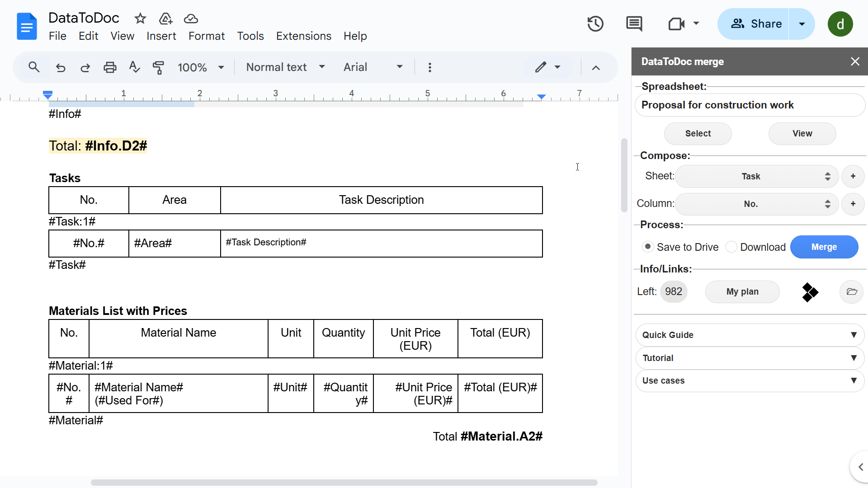
Task: Open the Edit menu
Action: pos(88,36)
